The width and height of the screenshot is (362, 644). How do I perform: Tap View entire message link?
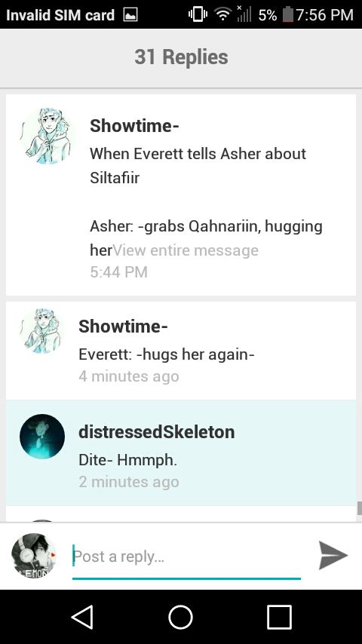pyautogui.click(x=186, y=250)
